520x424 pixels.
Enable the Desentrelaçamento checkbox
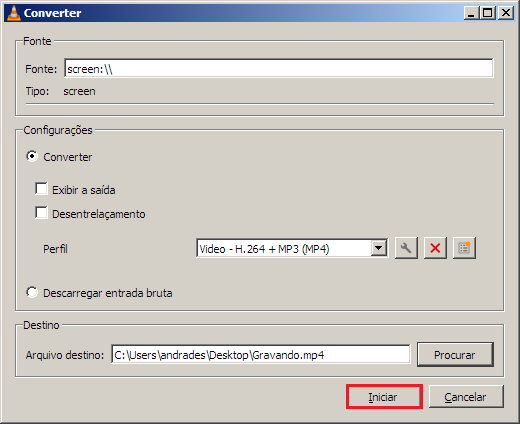(41, 213)
